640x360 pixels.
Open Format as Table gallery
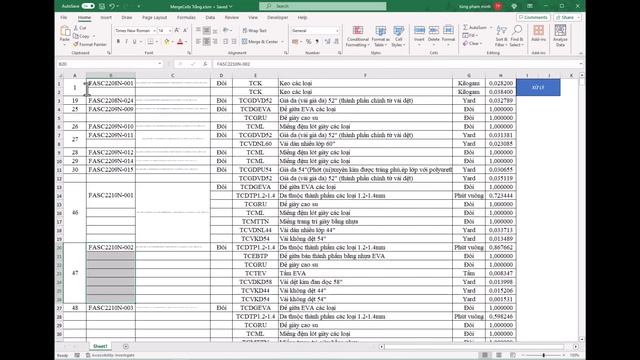coord(381,36)
